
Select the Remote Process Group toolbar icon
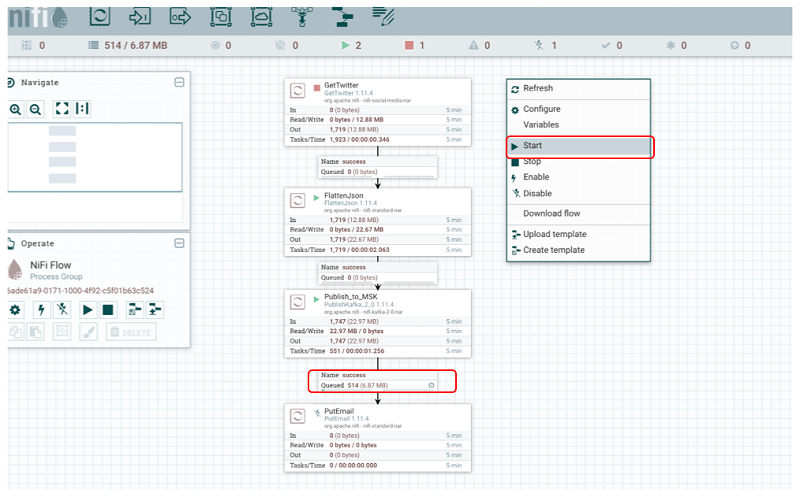coord(261,17)
